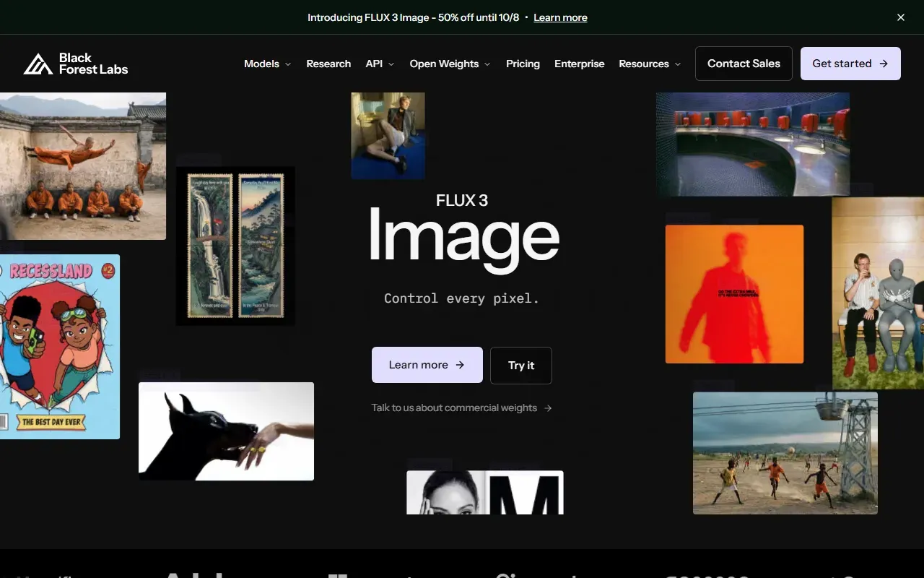Click the Black Forest Labs logo
This screenshot has height=578, width=924.
click(x=76, y=64)
